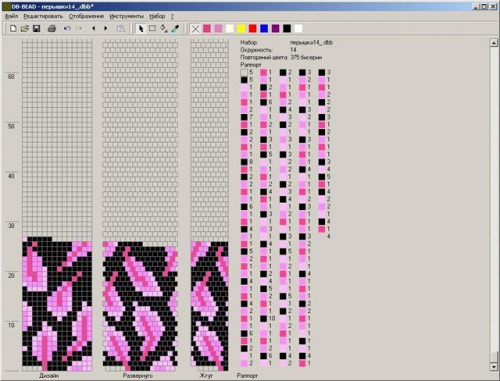Click the scrollbar down arrow
The width and height of the screenshot is (500, 381).
[494, 366]
